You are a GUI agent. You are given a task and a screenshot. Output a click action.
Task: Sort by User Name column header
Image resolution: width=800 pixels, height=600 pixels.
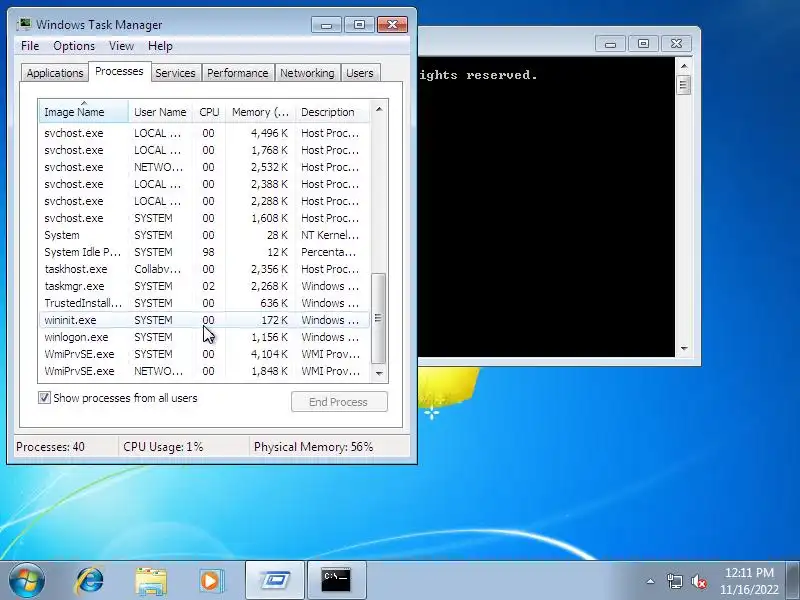click(x=160, y=112)
